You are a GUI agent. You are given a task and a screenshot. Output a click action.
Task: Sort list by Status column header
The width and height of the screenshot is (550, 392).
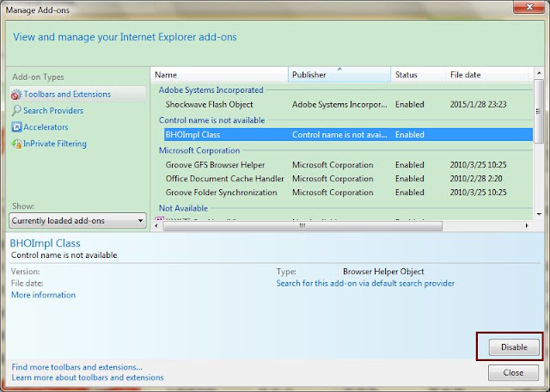coord(419,75)
